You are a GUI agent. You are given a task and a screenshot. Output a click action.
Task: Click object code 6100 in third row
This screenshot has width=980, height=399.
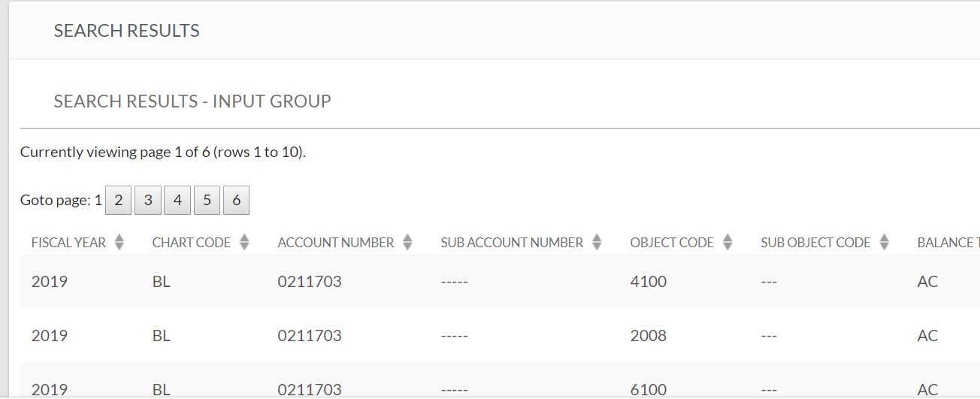[648, 389]
